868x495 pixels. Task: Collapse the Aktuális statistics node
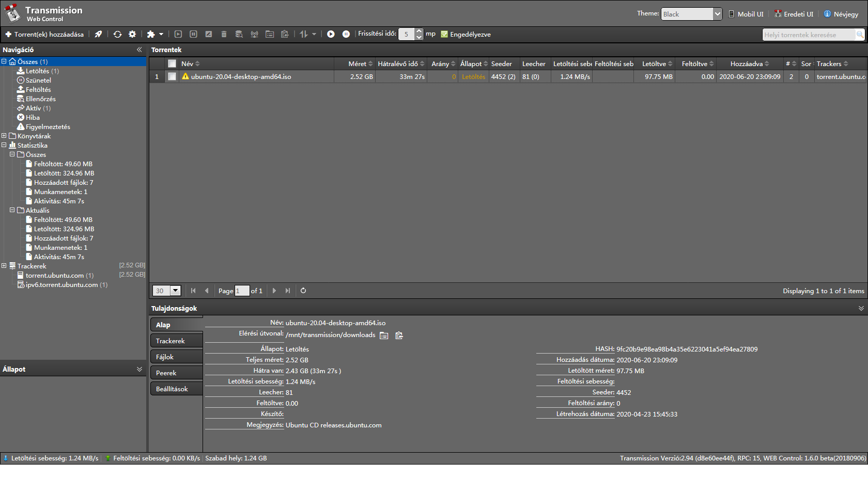click(12, 210)
